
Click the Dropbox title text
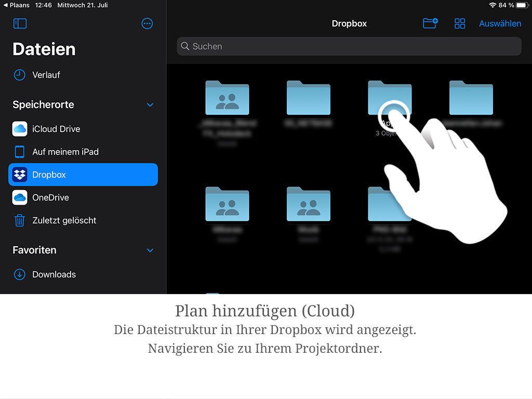pyautogui.click(x=349, y=23)
